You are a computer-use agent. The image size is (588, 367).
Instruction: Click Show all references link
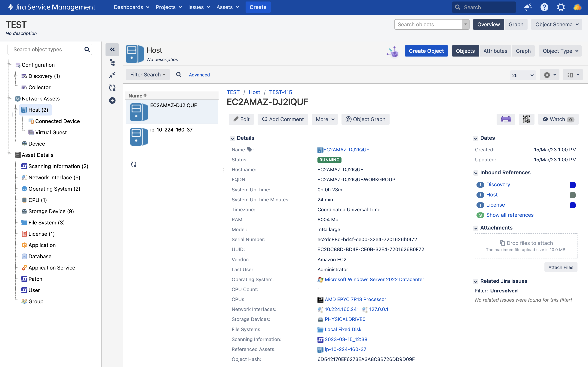[x=510, y=215]
